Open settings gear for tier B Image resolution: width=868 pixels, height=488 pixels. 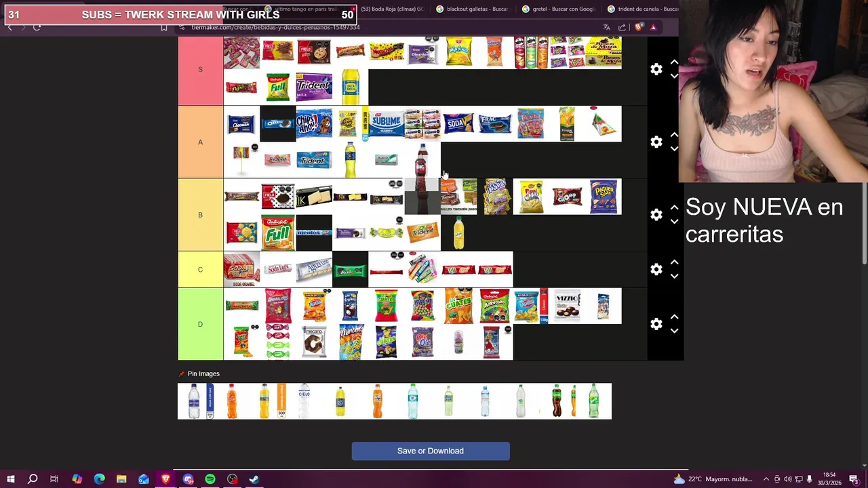656,214
